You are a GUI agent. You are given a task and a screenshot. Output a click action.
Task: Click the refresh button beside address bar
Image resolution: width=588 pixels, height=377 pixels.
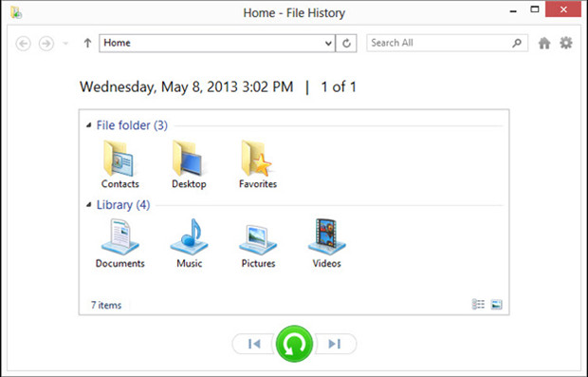346,43
